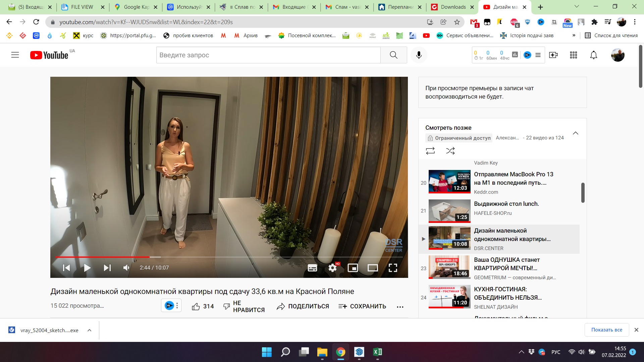The width and height of the screenshot is (644, 362).
Task: Click СОХРАНИТЬ to save video
Action: (x=362, y=306)
